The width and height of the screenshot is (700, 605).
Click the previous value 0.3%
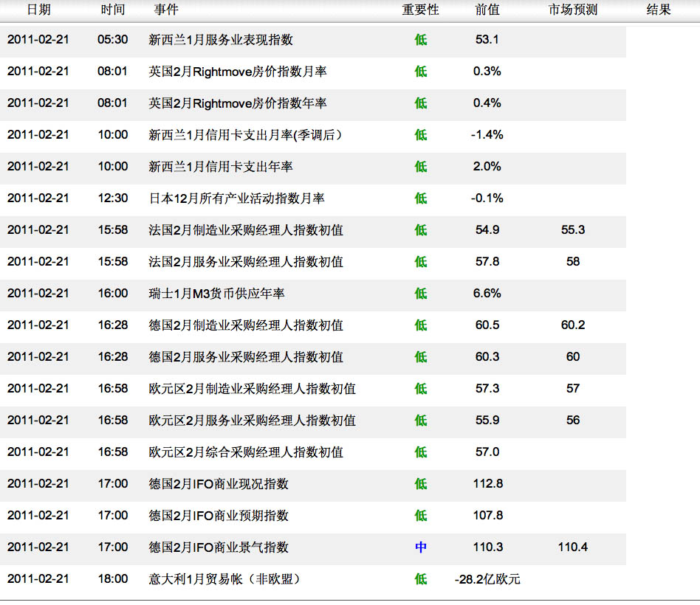coord(487,71)
